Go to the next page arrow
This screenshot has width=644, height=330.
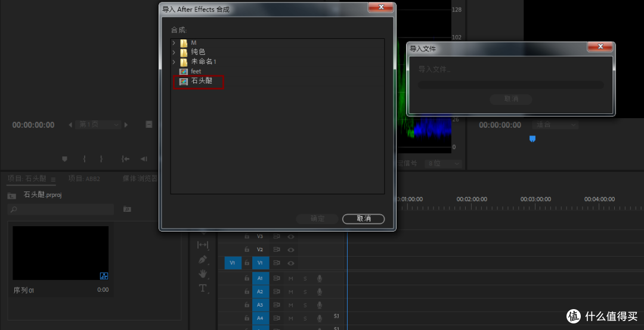click(126, 125)
